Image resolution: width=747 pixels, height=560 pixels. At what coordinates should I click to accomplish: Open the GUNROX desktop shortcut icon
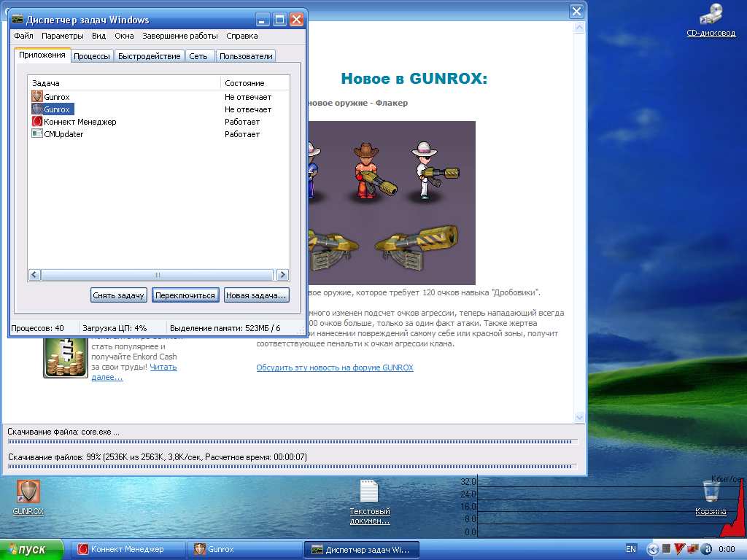pos(28,492)
